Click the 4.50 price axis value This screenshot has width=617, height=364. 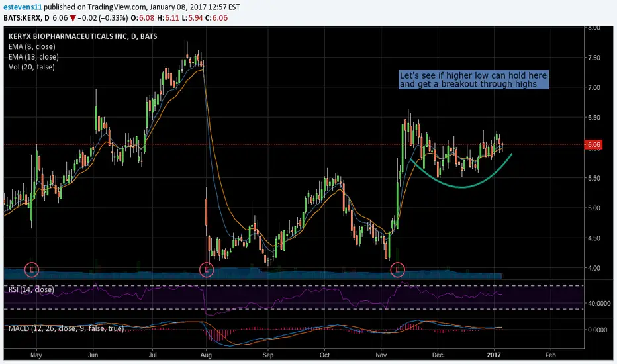point(594,238)
